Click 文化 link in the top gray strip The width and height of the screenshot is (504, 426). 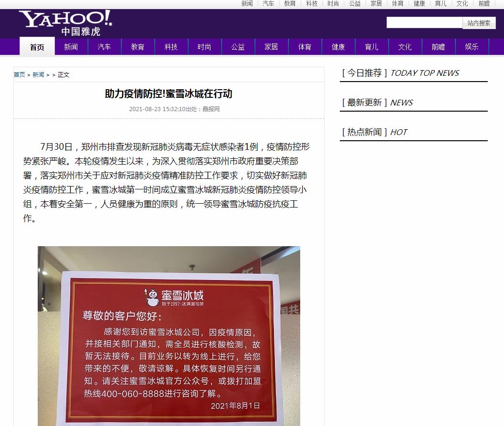[x=462, y=3]
